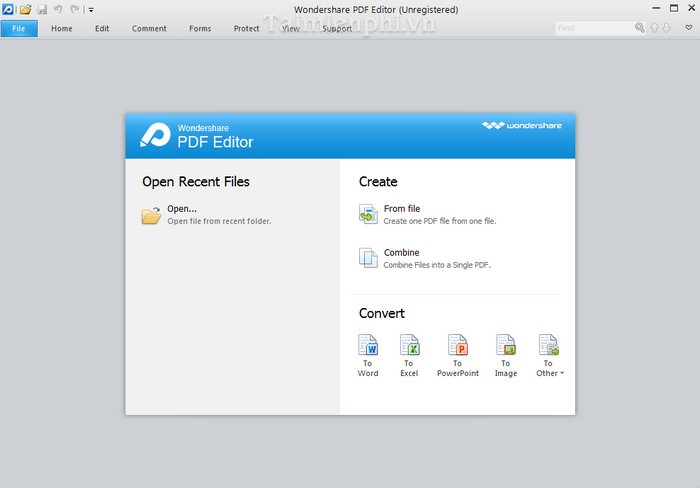Click into the Find search field
This screenshot has width=700, height=488.
[594, 28]
